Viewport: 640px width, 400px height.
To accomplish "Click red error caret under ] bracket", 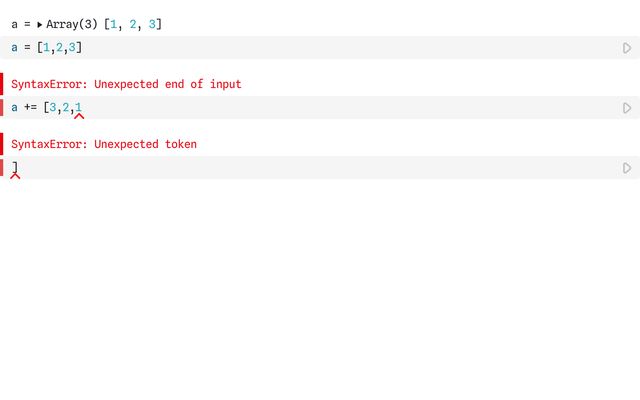I will [x=15, y=176].
